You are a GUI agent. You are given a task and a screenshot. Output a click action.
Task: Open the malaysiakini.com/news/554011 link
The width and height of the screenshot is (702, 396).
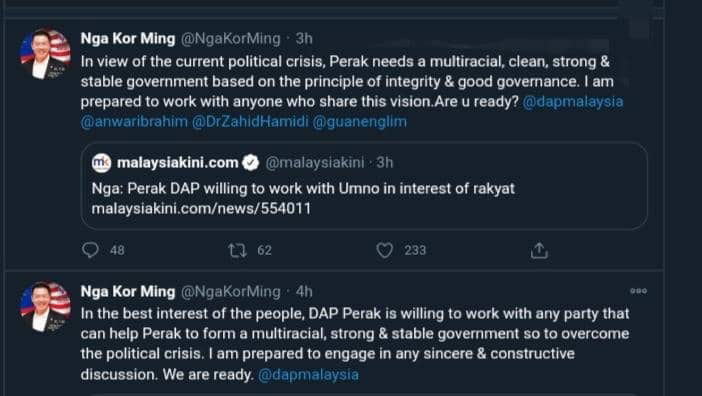pyautogui.click(x=201, y=209)
